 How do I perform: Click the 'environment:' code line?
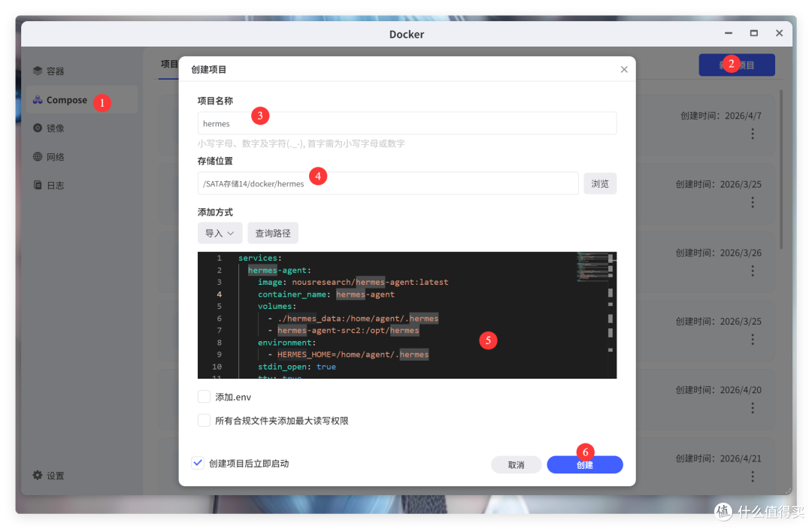pyautogui.click(x=287, y=343)
